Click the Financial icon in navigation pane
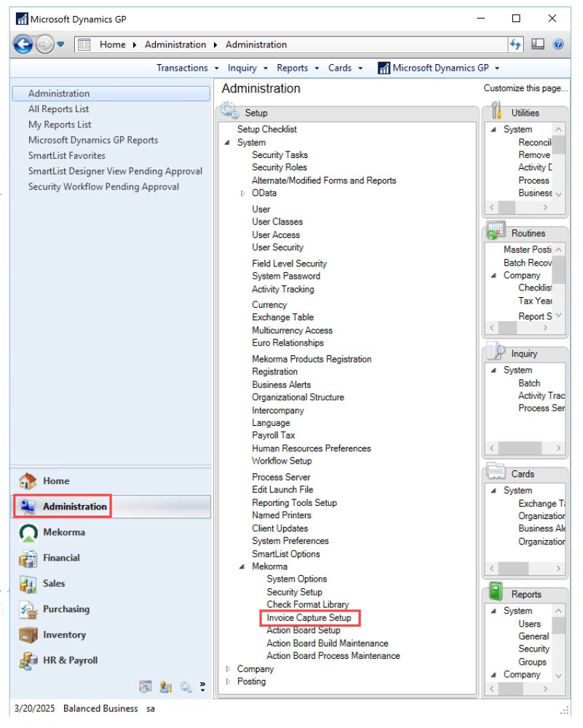583x728 pixels. click(x=28, y=558)
